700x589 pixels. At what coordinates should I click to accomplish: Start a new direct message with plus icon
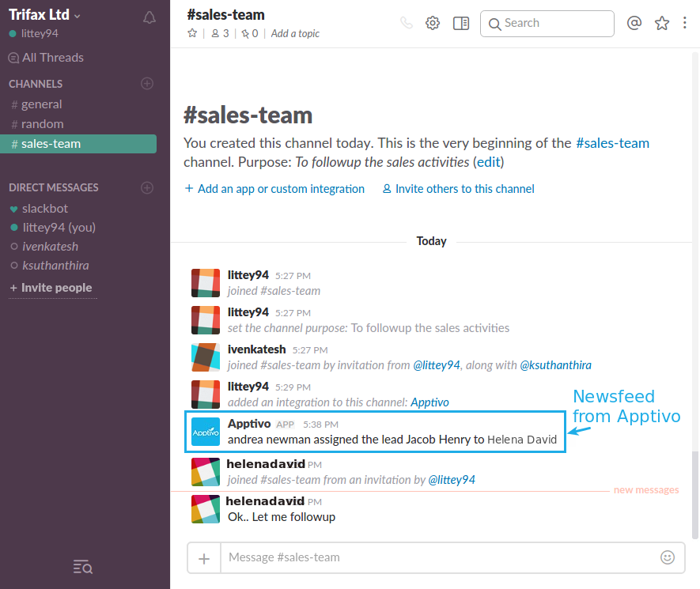coord(147,187)
